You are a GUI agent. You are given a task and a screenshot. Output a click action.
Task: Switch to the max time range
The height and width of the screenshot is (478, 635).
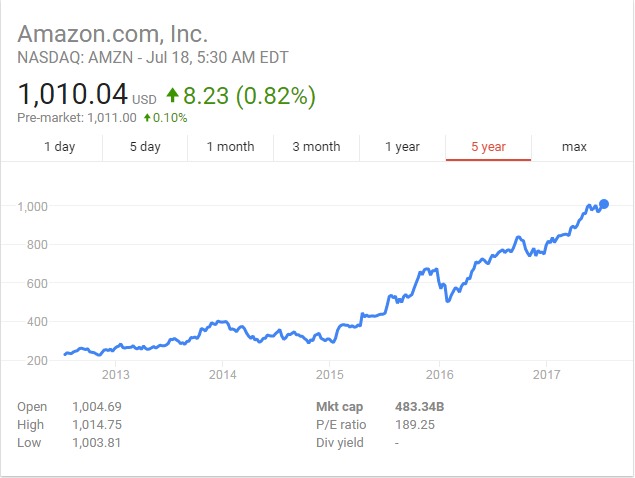[574, 147]
